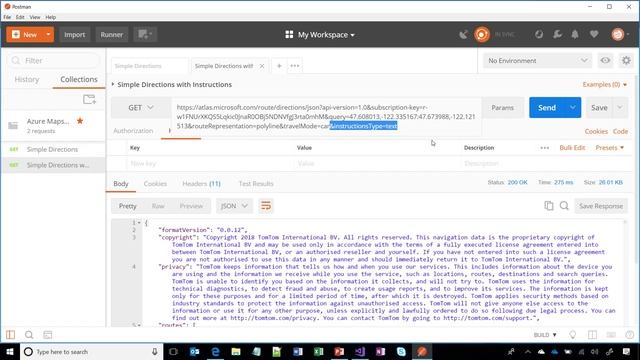This screenshot has width=640, height=360.
Task: Open the Examples (0) dropdown
Action: [x=604, y=84]
